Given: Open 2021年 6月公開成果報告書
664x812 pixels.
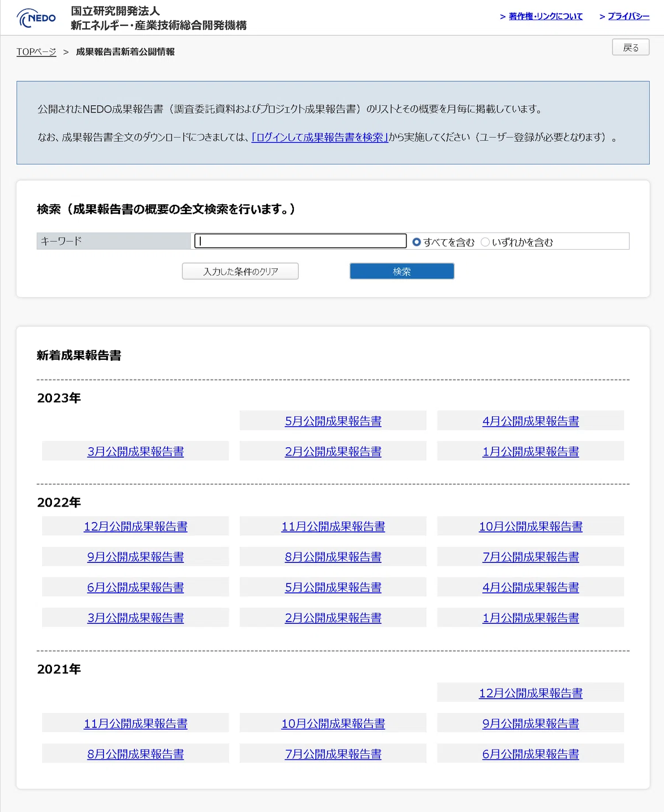Looking at the screenshot, I should [531, 754].
